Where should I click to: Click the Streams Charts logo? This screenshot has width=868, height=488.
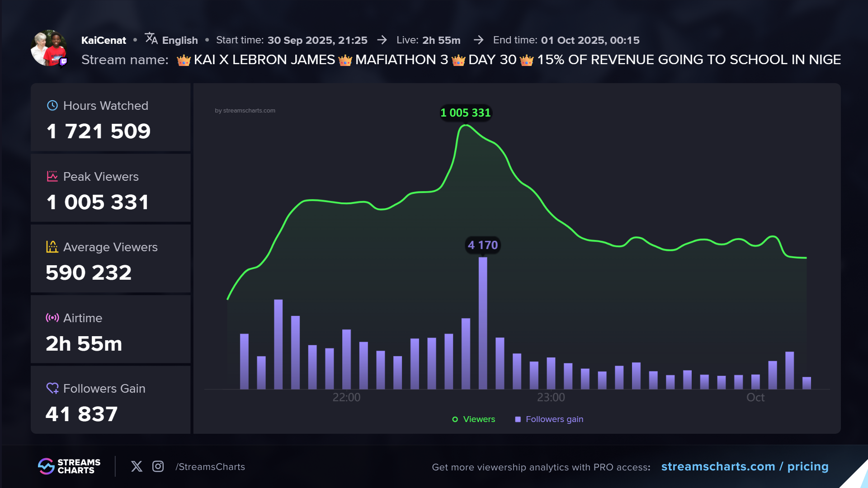[x=69, y=466]
